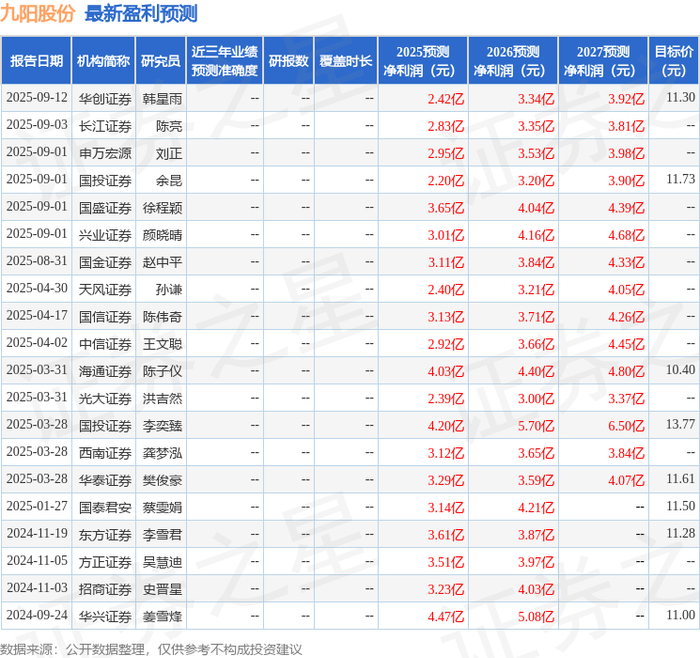Click 2027 profit value 4.68亿
Viewport: 700px width, 658px height.
pyautogui.click(x=626, y=235)
